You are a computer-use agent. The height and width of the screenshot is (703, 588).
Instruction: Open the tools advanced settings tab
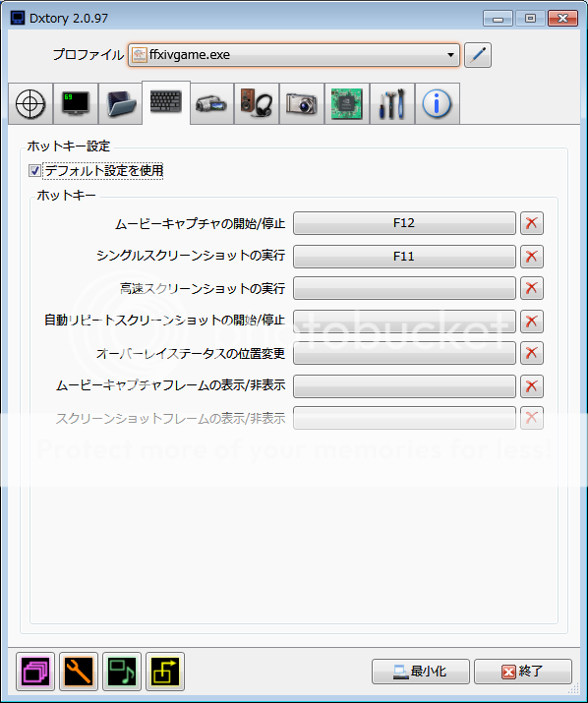pos(392,103)
